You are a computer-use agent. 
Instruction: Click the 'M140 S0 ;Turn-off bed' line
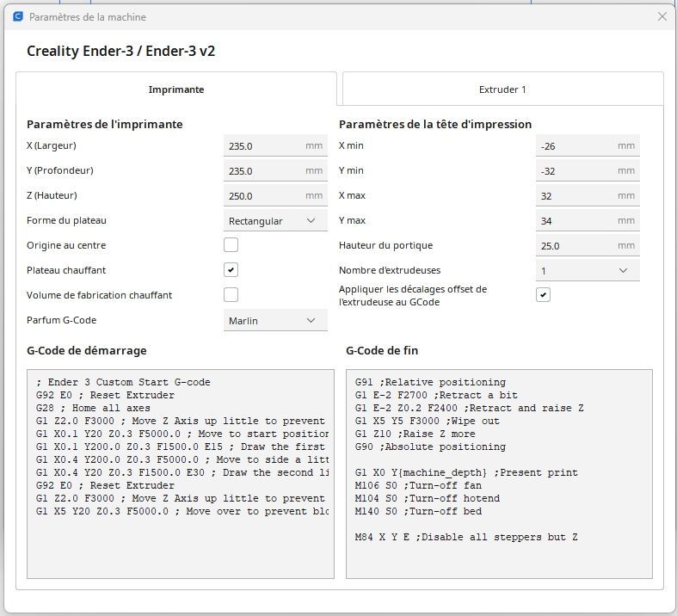coord(418,511)
